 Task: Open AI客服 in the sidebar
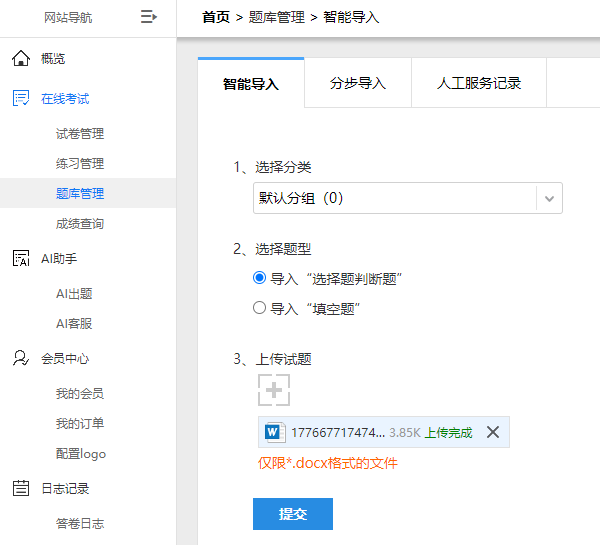point(74,323)
